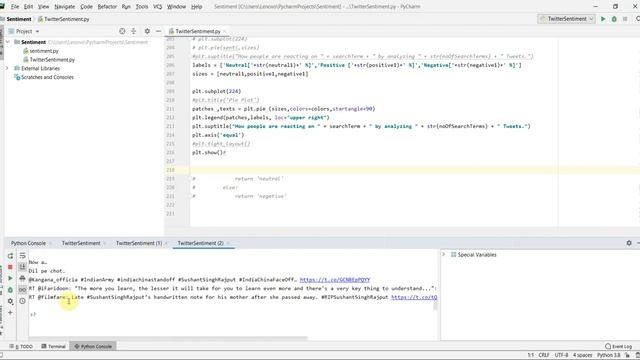The image size is (640, 360).
Task: Open the Edit menu
Action: click(x=29, y=7)
